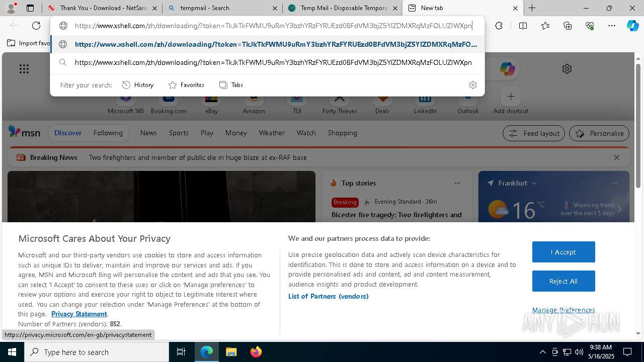
Task: Dismiss the Breaking News banner
Action: 617,157
